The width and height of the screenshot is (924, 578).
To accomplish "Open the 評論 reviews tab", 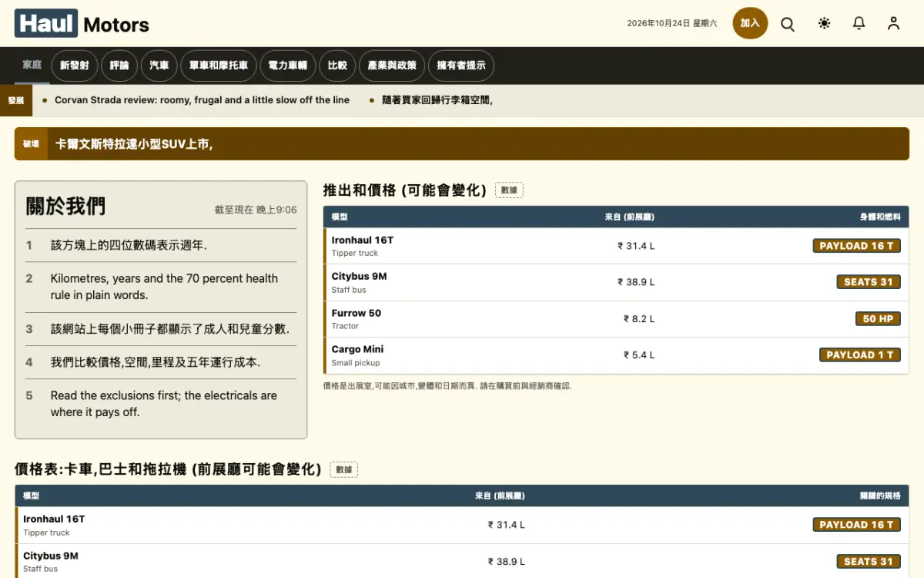I will point(119,66).
